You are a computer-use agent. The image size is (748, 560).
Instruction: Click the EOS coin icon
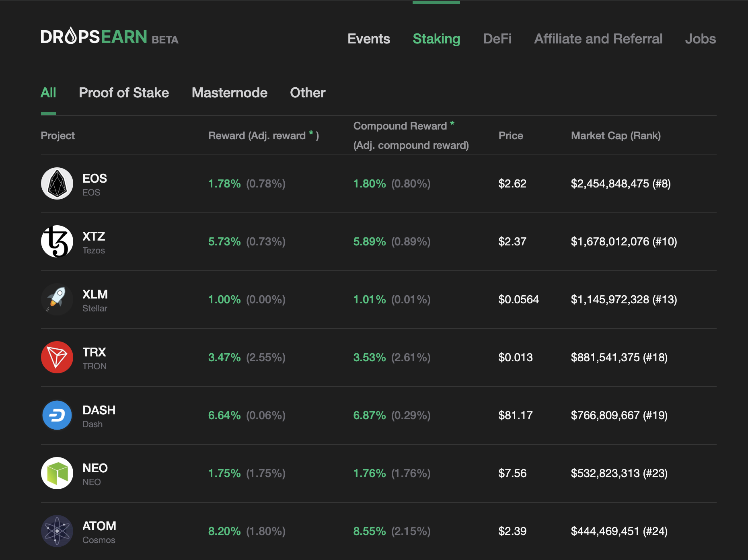57,183
